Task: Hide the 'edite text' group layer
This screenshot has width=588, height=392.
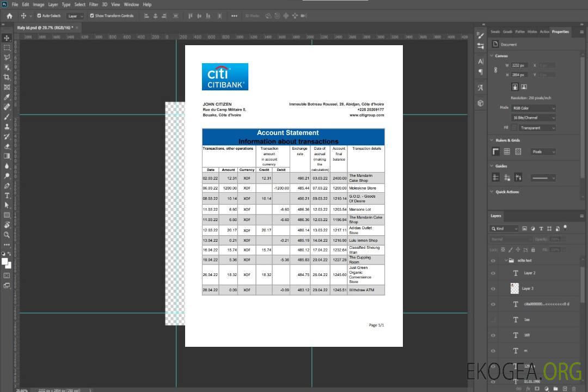Action: (493, 260)
